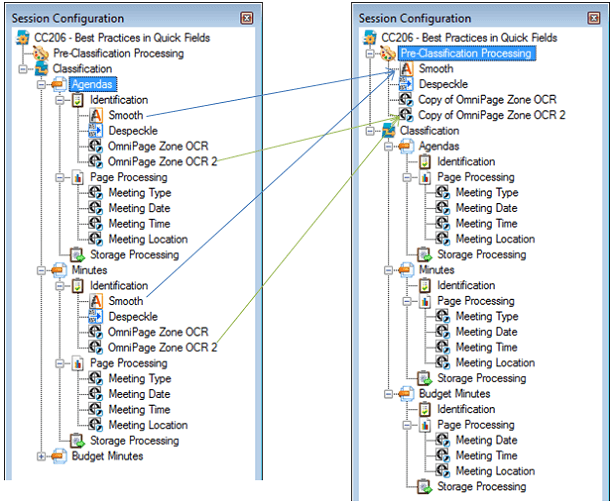Image resolution: width=615 pixels, height=503 pixels.
Task: Select Meeting Location under left Agendas
Action: pyautogui.click(x=148, y=239)
